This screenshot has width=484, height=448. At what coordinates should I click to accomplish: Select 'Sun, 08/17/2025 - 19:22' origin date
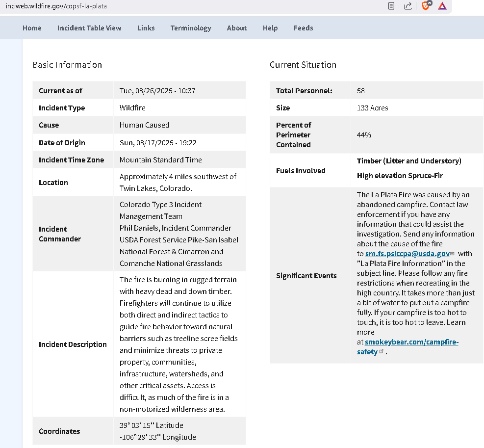[x=158, y=143]
